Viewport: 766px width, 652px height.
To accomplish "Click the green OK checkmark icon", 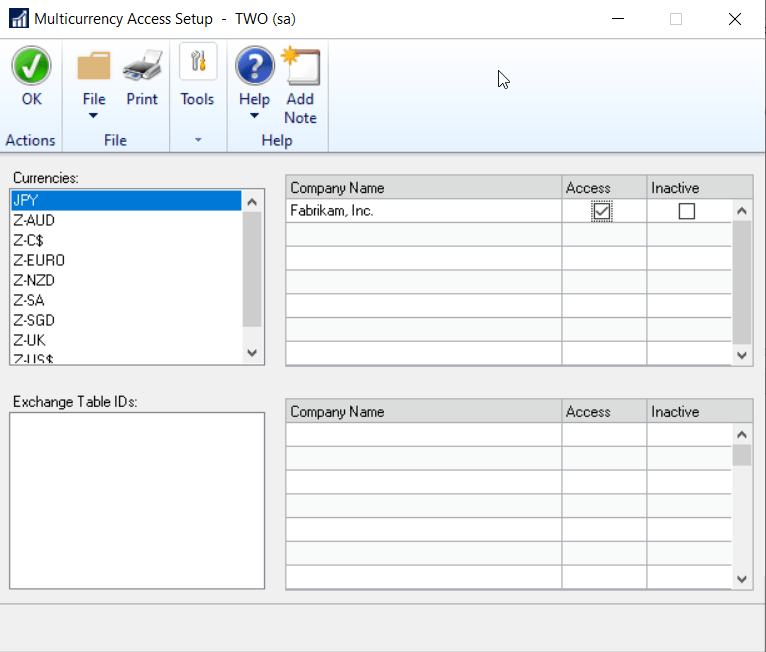I will coord(32,66).
